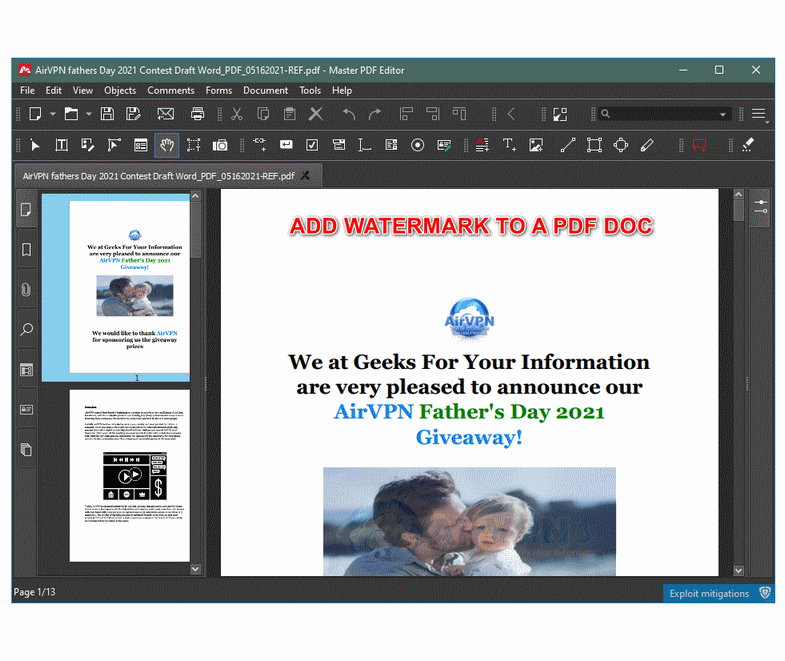The width and height of the screenshot is (785, 661).
Task: Align objects right icon
Action: point(433,114)
